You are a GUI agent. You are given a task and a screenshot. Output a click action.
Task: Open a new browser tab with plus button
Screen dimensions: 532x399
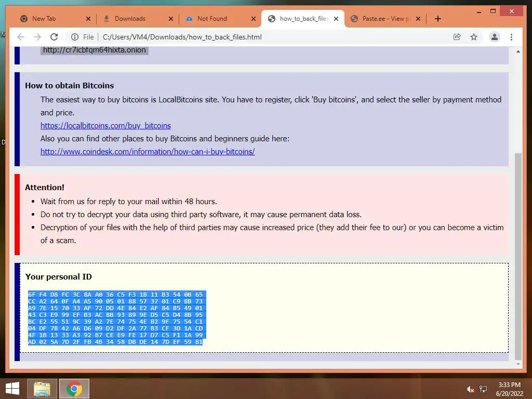click(438, 19)
